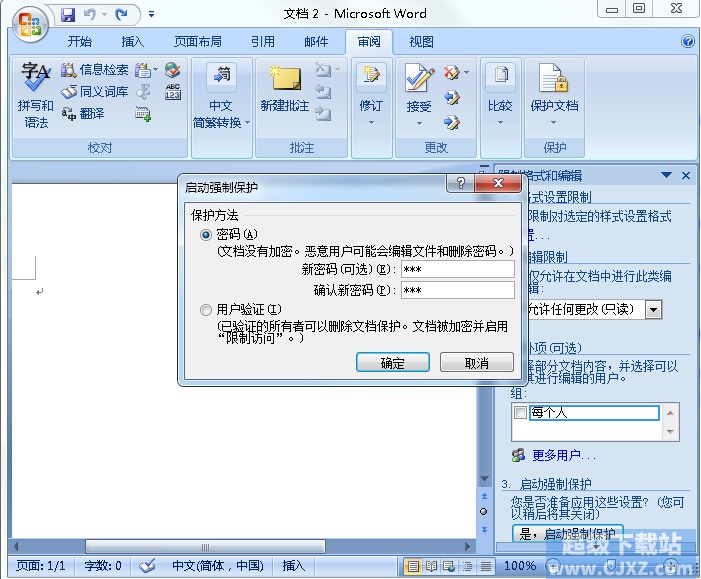Click the Compare (比较) icon
The height and width of the screenshot is (579, 701).
pyautogui.click(x=499, y=90)
